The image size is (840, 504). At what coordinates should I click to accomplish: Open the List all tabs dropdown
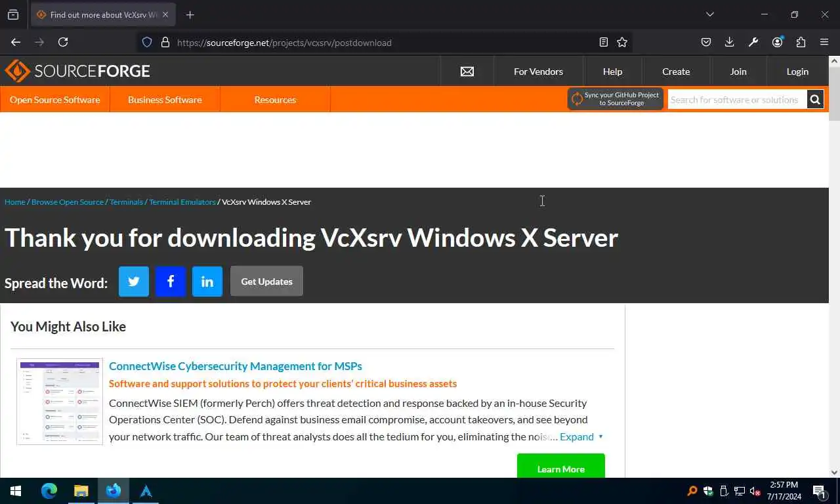coord(709,14)
